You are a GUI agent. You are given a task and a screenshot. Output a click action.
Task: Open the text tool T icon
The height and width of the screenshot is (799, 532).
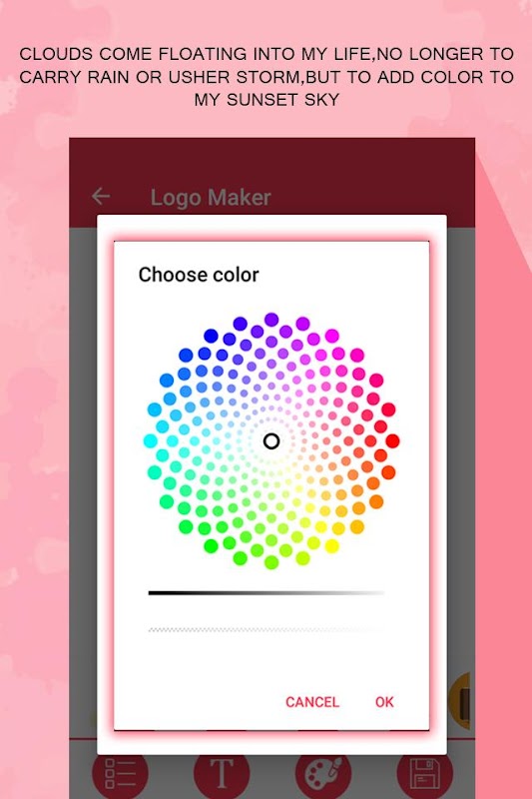[222, 775]
